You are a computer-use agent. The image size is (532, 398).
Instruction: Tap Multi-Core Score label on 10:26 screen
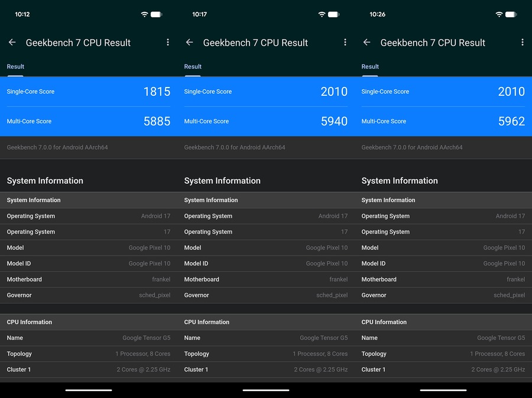[x=384, y=121]
